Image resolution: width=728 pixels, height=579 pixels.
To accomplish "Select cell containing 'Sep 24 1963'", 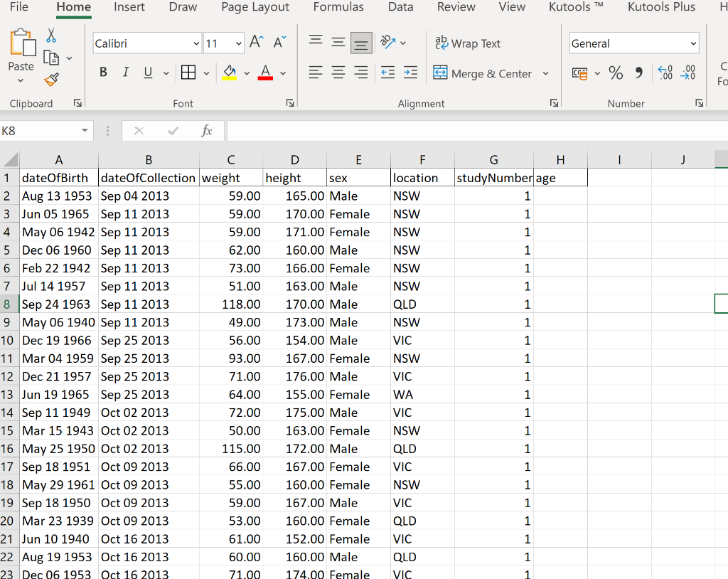I will click(x=59, y=304).
